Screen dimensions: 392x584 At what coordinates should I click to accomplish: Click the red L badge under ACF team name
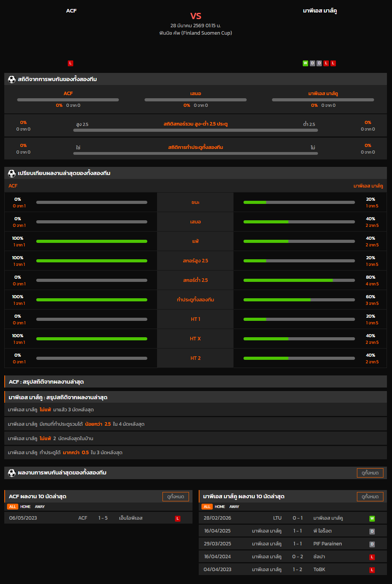(x=71, y=63)
